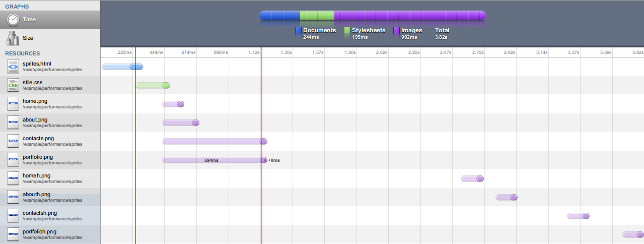
Task: Click the contactsh.png resource thumbnail icon
Action: [13, 216]
